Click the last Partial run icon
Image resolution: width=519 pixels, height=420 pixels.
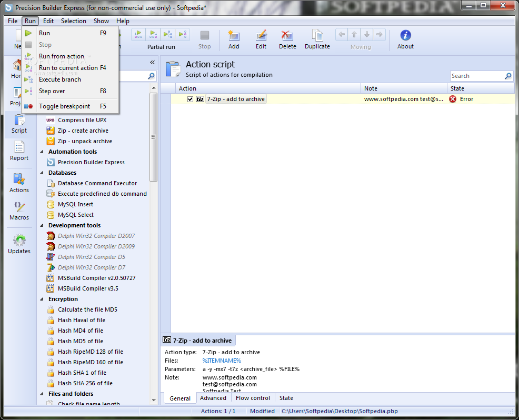coord(183,34)
